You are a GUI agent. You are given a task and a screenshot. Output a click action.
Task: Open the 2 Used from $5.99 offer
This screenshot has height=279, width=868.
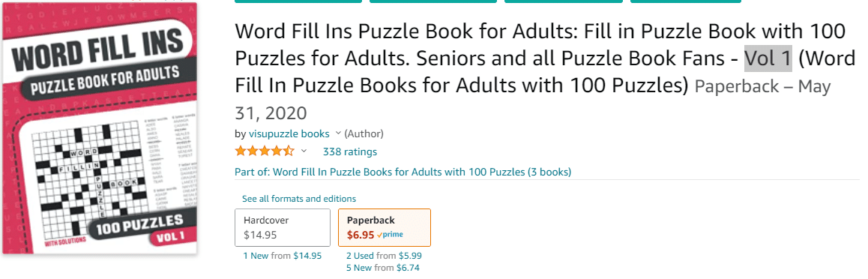(x=385, y=256)
